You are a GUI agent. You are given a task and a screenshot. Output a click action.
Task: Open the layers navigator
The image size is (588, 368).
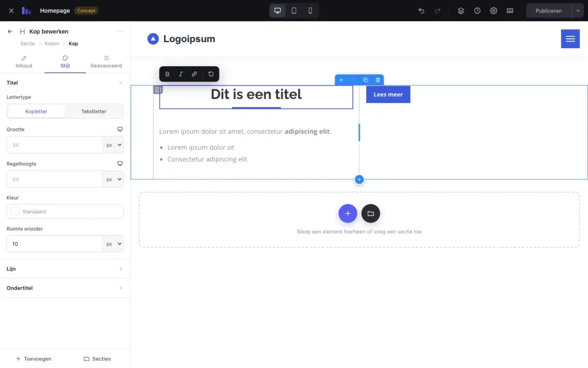(461, 10)
